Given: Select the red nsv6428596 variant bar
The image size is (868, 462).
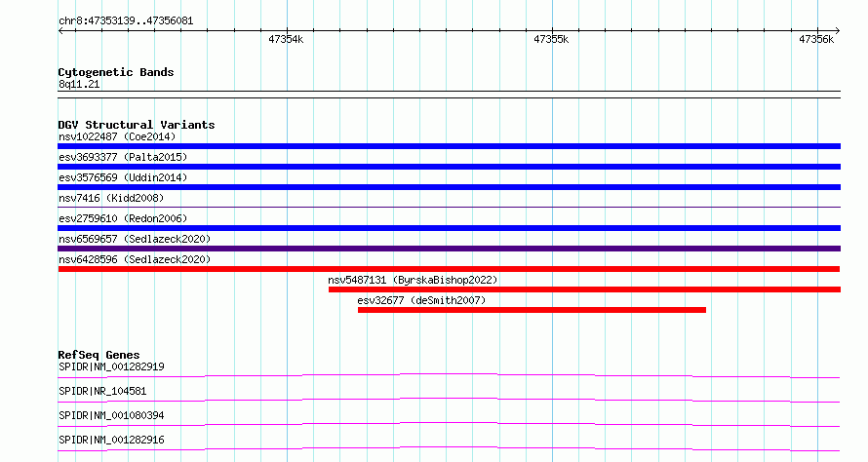Looking at the screenshot, I should (x=449, y=269).
